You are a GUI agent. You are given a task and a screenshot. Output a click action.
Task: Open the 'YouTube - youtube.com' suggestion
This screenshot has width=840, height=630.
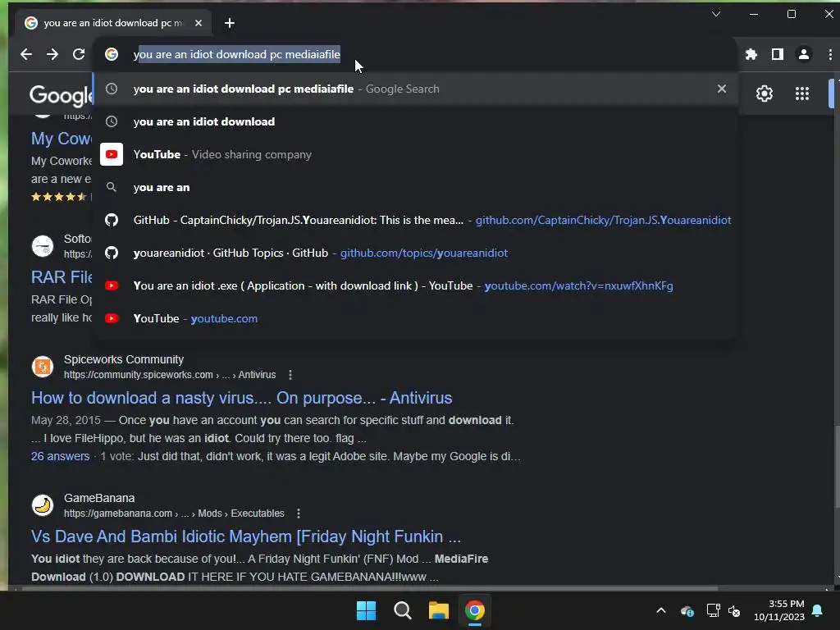pyautogui.click(x=416, y=318)
